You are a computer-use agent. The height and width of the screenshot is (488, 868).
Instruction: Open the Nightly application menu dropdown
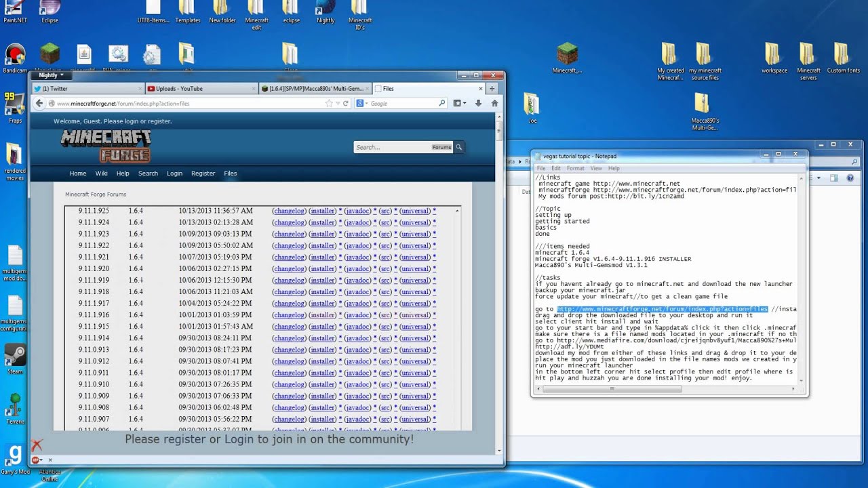(x=50, y=75)
